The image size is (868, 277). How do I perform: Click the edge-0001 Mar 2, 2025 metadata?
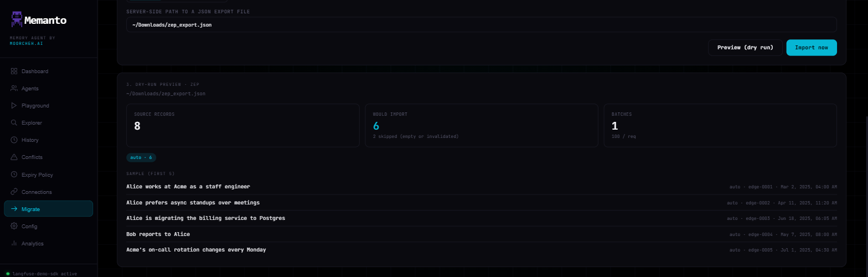click(x=783, y=187)
